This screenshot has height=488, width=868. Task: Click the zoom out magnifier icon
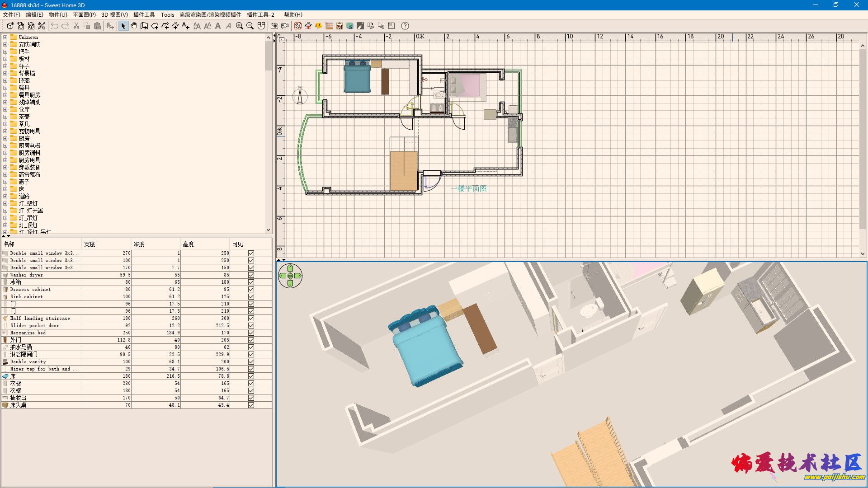[x=250, y=26]
